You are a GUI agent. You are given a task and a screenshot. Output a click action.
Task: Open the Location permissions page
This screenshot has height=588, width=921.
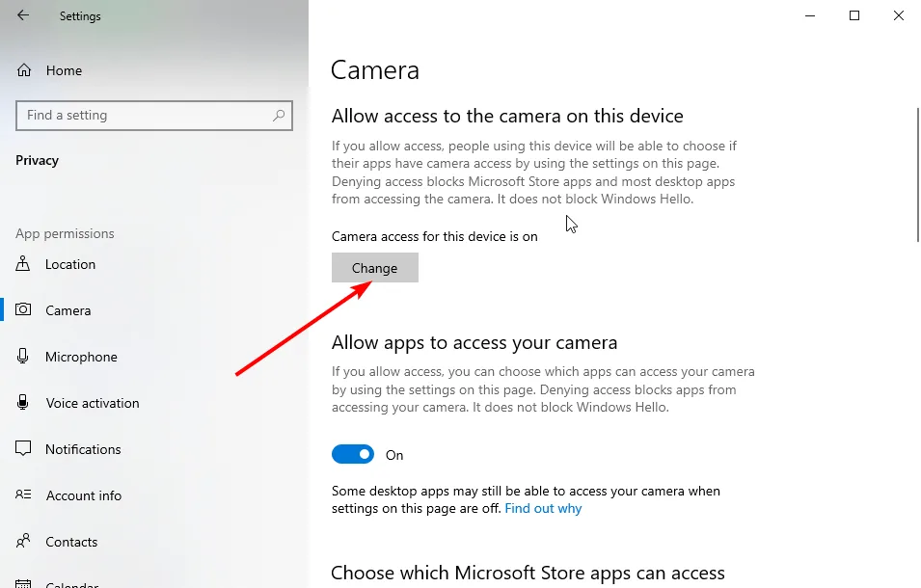tap(70, 264)
